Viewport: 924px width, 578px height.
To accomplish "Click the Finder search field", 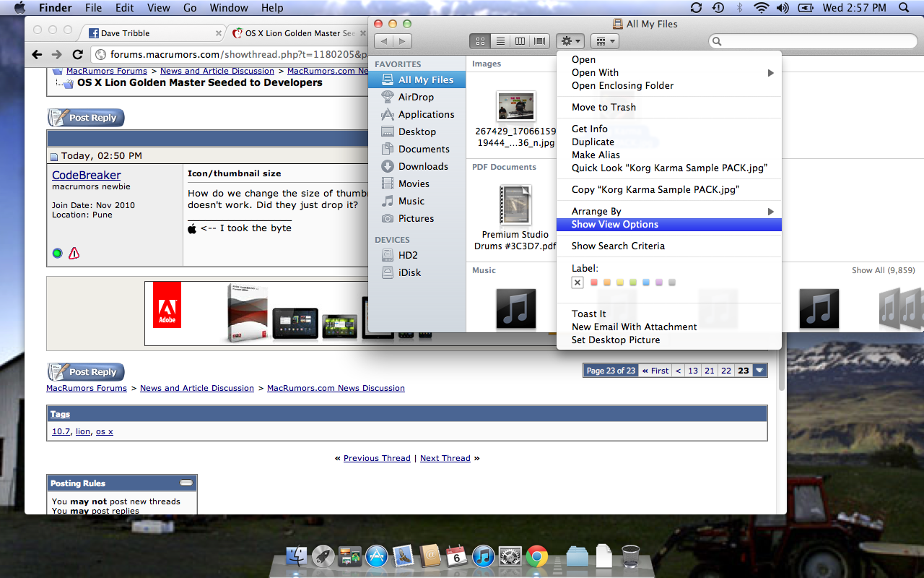I will (811, 41).
